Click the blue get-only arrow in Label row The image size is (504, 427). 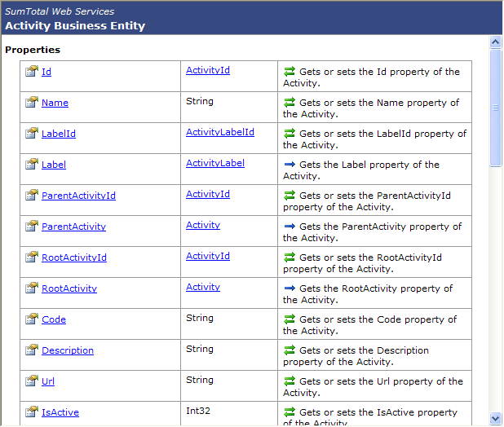289,165
